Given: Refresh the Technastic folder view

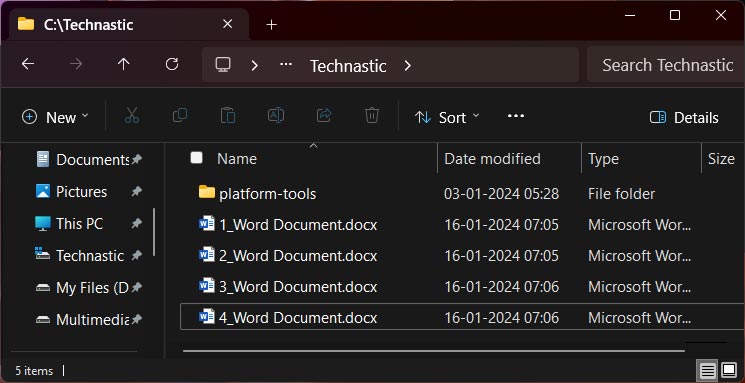Looking at the screenshot, I should coord(172,64).
